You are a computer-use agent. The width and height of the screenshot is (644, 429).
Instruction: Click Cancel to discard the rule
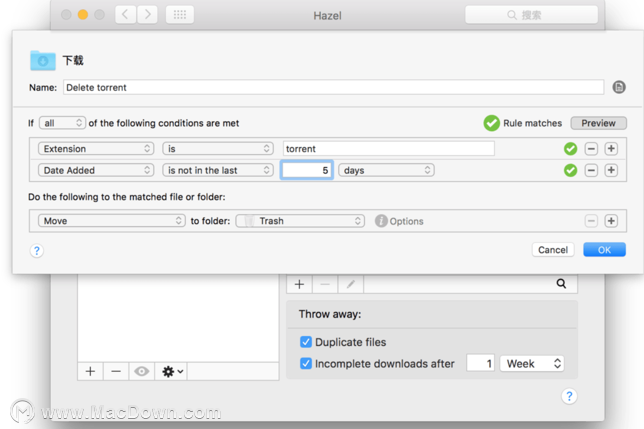coord(553,250)
